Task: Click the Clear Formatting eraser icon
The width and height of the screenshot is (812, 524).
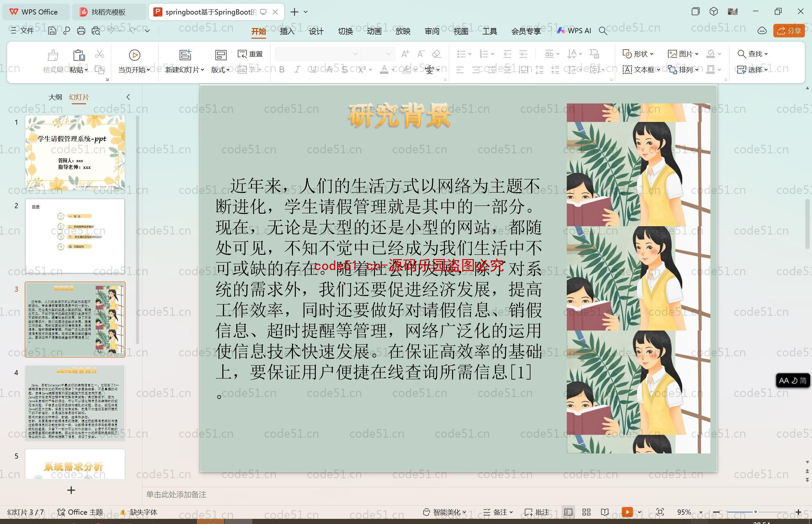Action: click(436, 54)
